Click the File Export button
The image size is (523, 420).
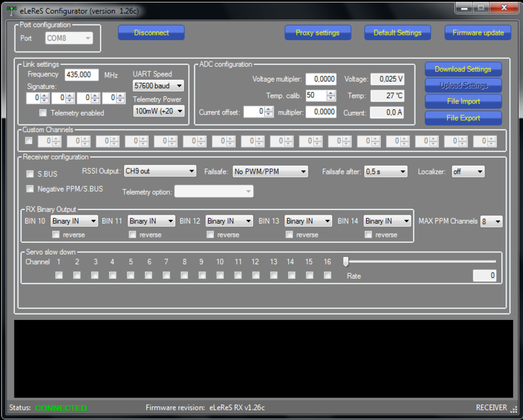464,118
